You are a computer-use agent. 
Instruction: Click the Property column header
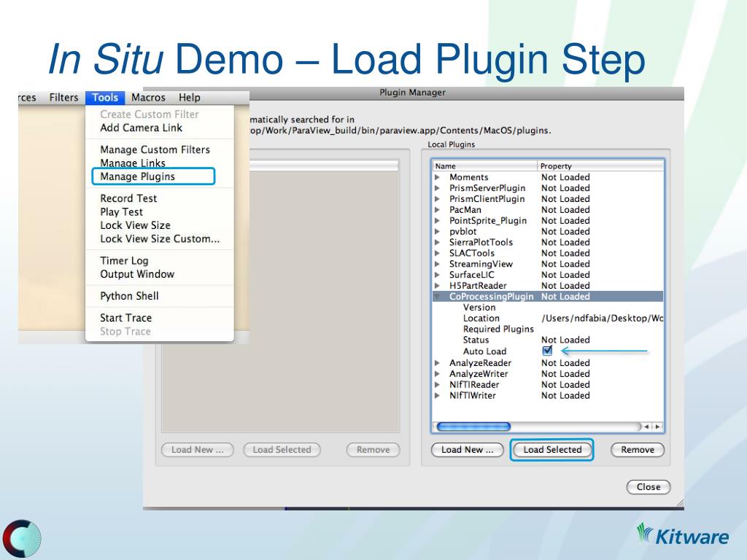click(x=600, y=166)
